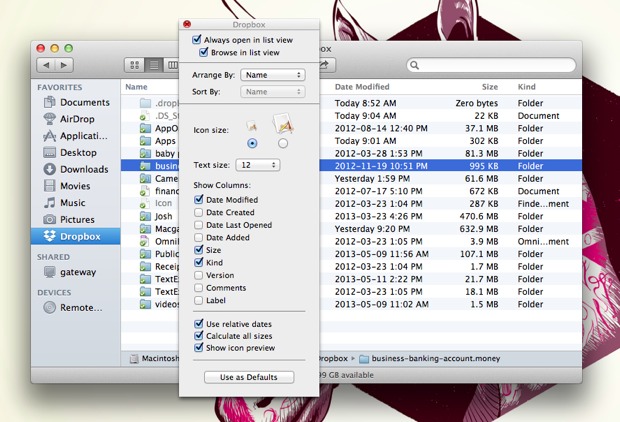This screenshot has width=620, height=422.
Task: Go to Desktop in sidebar
Action: coord(70,153)
